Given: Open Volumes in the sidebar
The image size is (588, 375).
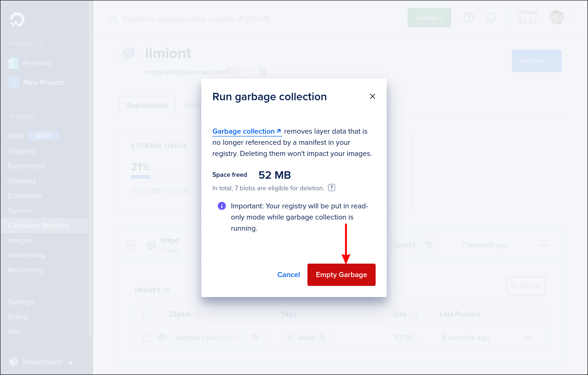Looking at the screenshot, I should [x=22, y=181].
